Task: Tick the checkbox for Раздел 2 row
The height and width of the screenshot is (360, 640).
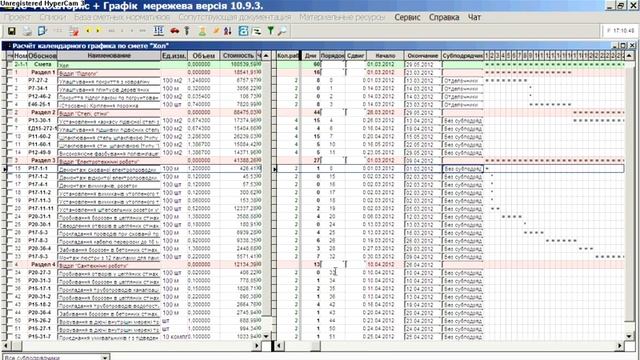Action: pyautogui.click(x=10, y=113)
